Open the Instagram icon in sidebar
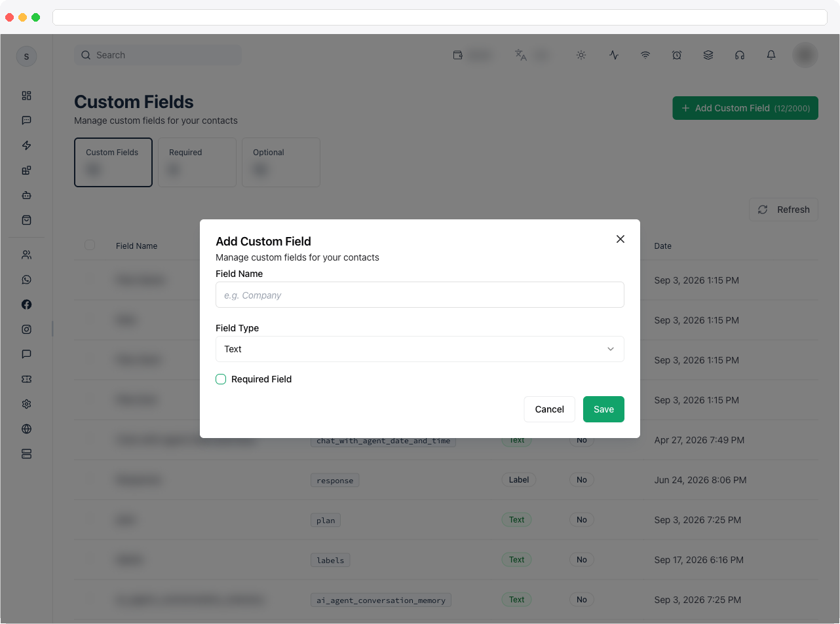The width and height of the screenshot is (840, 624). (26, 329)
